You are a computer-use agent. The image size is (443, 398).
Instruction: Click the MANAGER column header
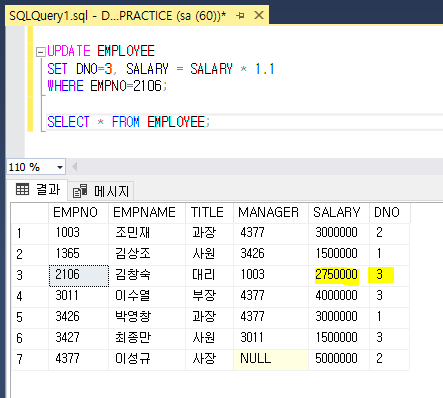[271, 213]
